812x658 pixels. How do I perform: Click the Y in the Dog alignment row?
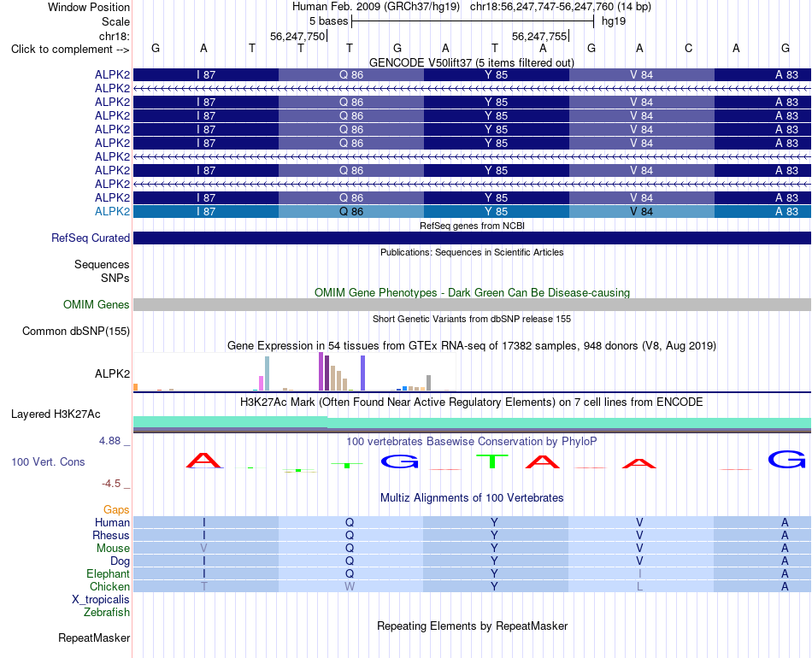pos(495,561)
